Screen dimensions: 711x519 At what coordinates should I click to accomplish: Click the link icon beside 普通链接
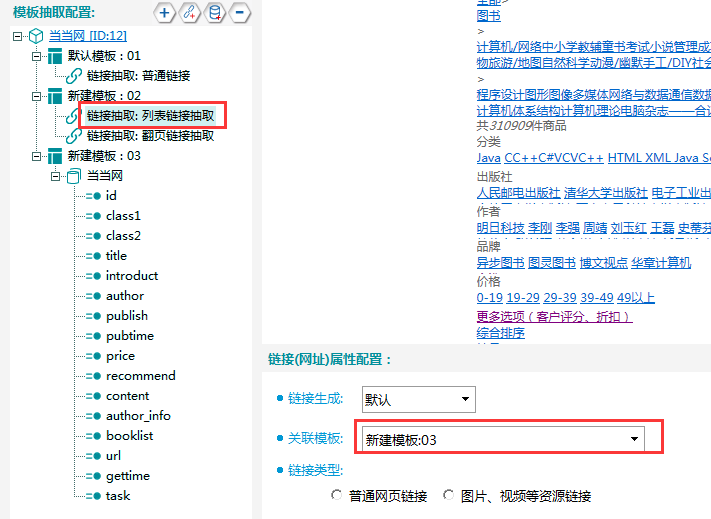[74, 76]
